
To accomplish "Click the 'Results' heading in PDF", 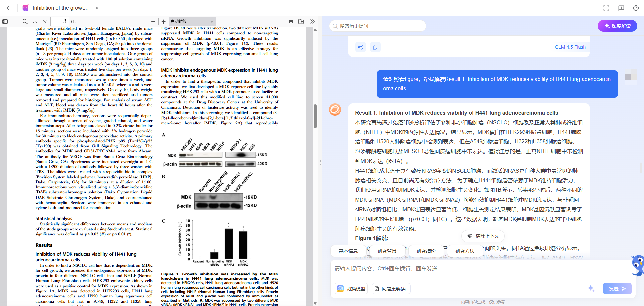I will pyautogui.click(x=44, y=245).
